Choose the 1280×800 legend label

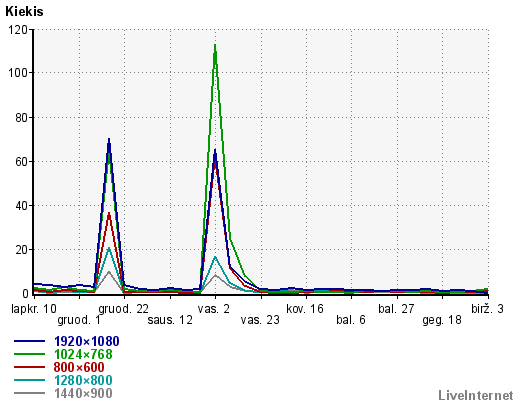coord(83,380)
